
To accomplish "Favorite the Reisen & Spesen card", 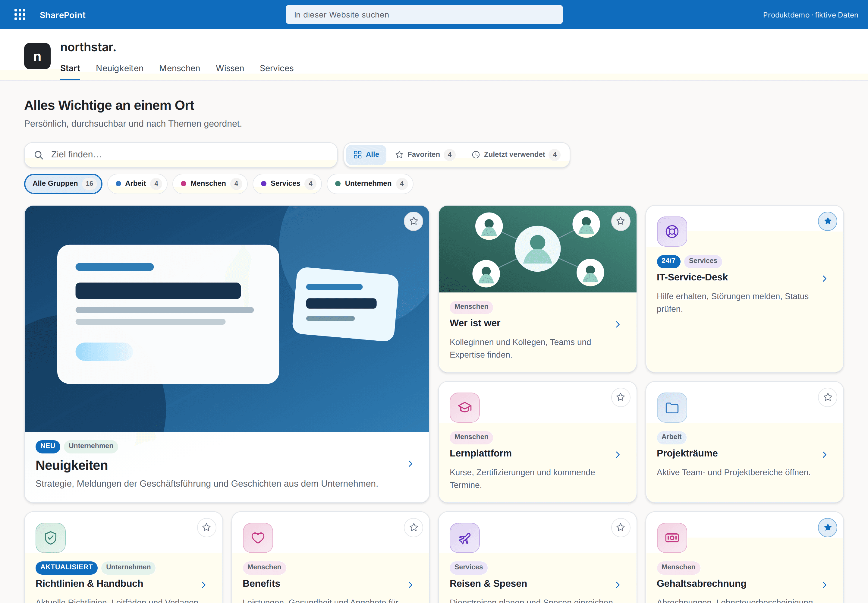I will point(621,527).
